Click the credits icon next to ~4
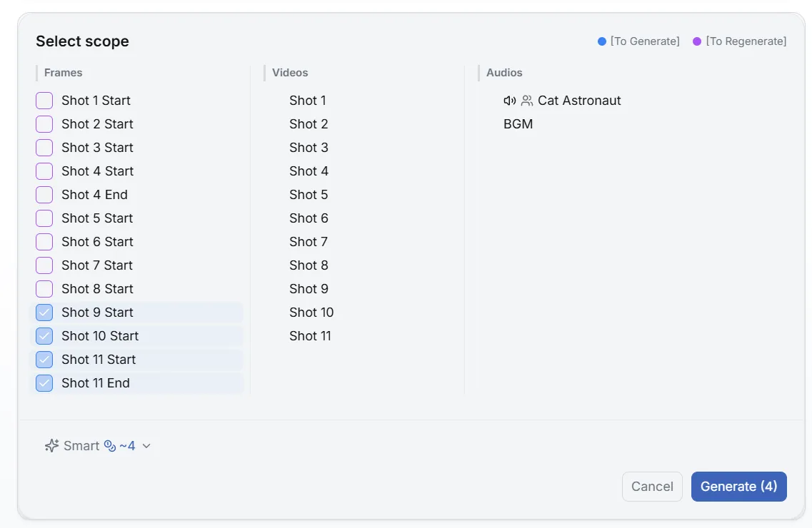 pos(109,445)
